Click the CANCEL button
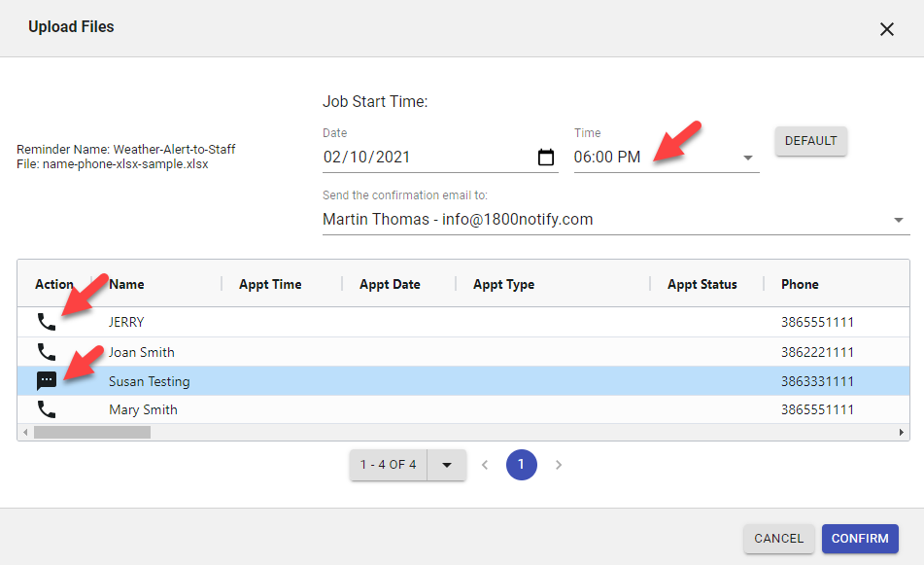The width and height of the screenshot is (924, 565). pos(778,539)
